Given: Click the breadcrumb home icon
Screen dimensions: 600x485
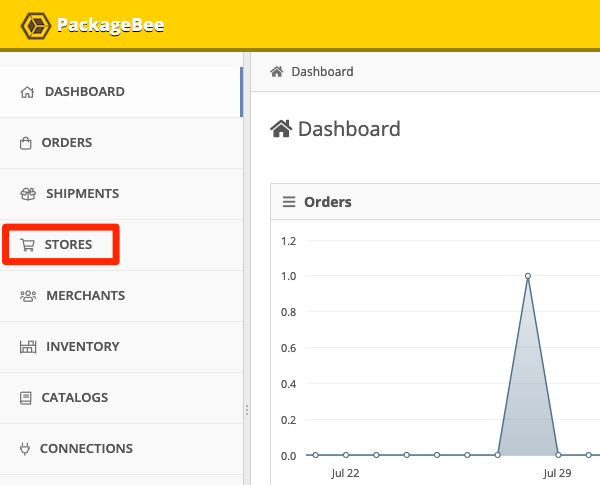Looking at the screenshot, I should tap(277, 72).
